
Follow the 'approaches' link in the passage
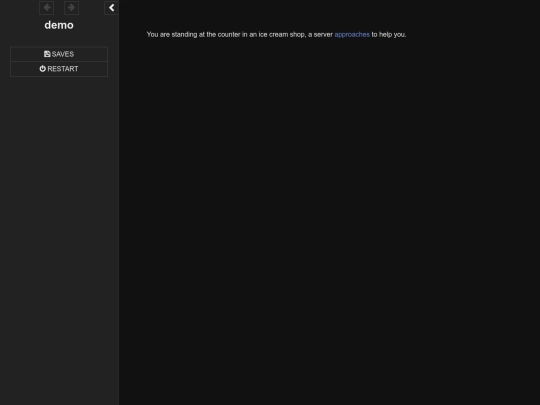(352, 34)
